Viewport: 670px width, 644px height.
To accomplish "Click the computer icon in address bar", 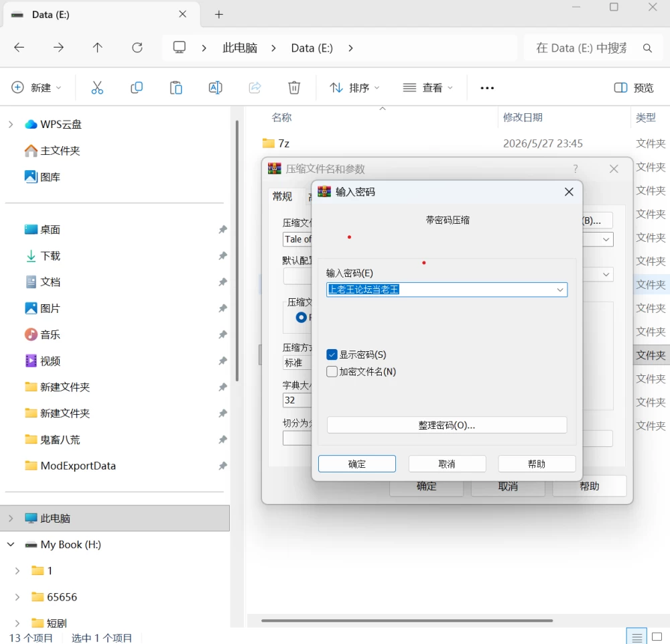I will tap(180, 48).
